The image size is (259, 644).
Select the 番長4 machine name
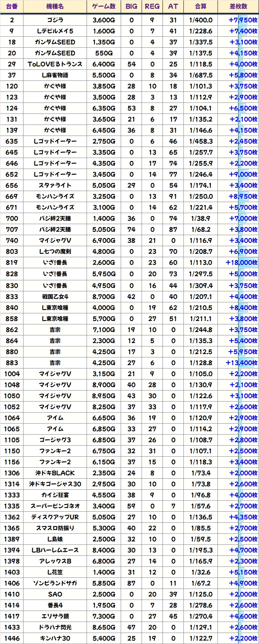55,605
